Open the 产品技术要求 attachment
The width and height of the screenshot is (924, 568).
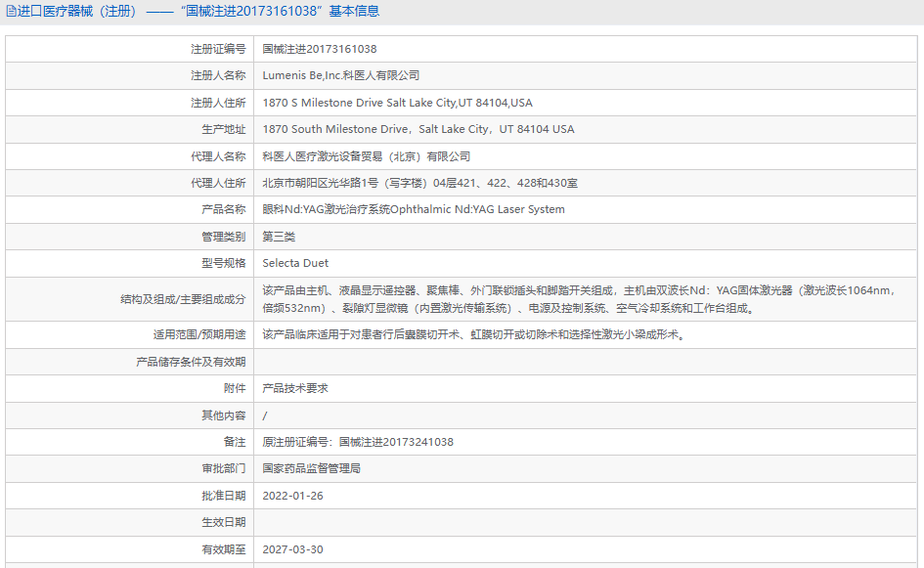tap(294, 388)
